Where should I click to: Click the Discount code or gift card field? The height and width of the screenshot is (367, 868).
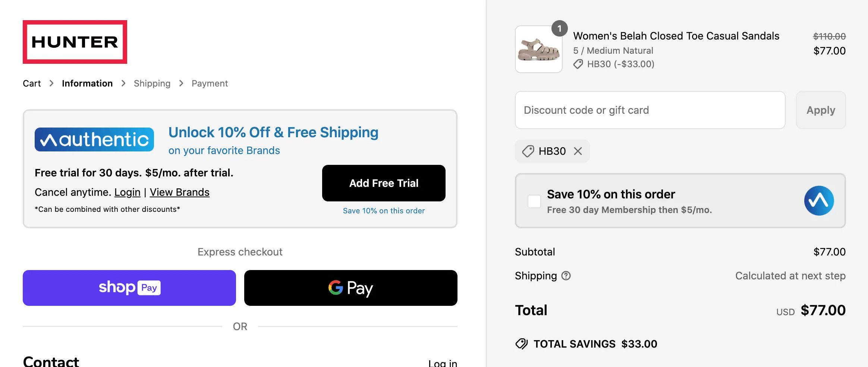tap(650, 110)
